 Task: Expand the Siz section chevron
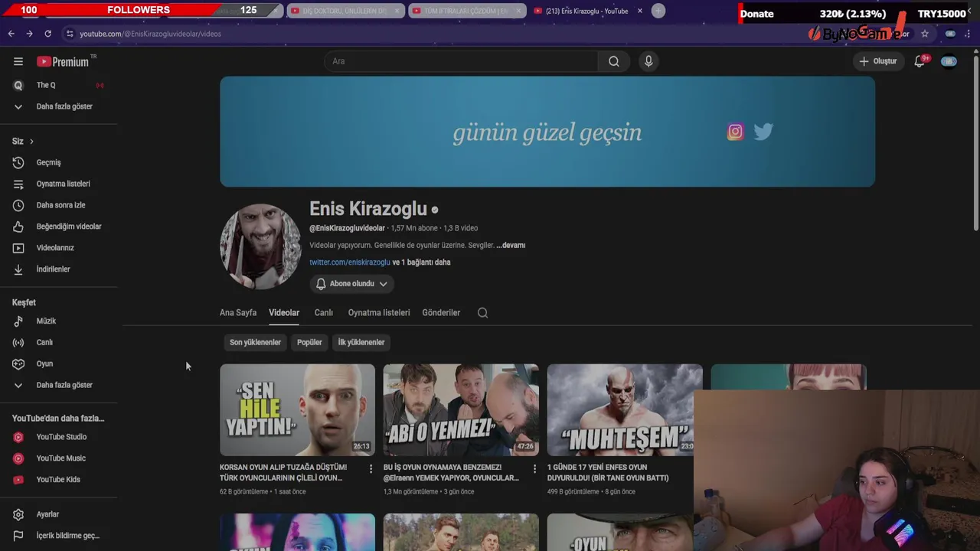click(31, 141)
